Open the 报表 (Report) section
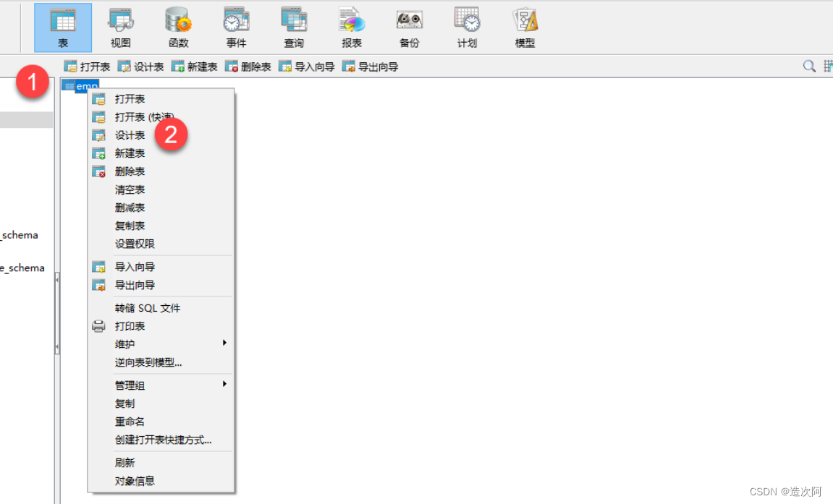 (352, 27)
